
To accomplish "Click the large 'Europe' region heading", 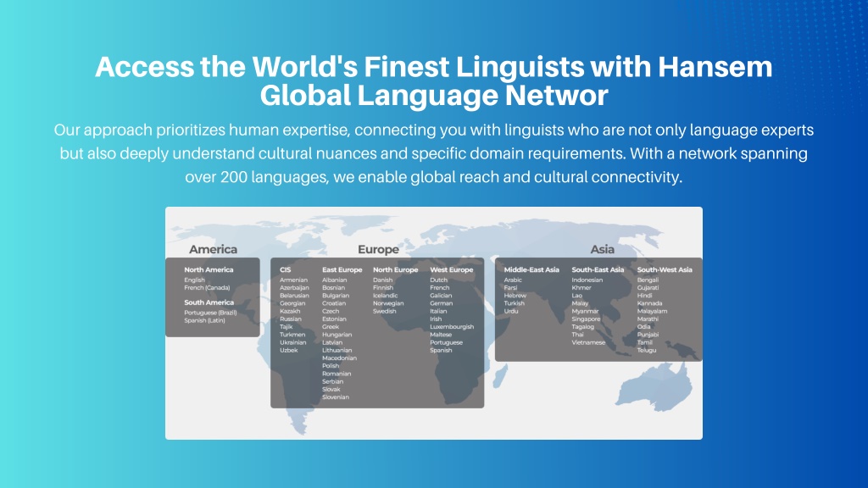I will coord(378,250).
